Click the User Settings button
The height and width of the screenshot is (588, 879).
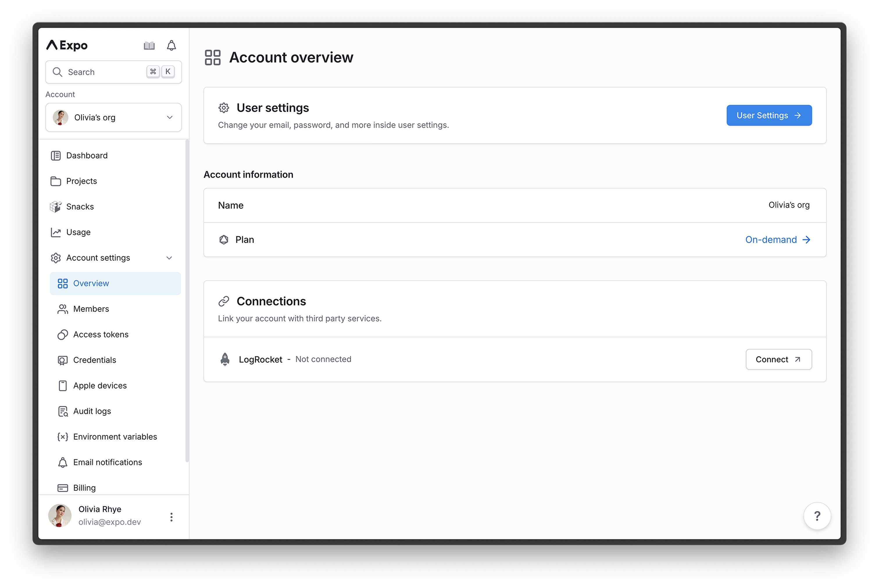pos(769,115)
